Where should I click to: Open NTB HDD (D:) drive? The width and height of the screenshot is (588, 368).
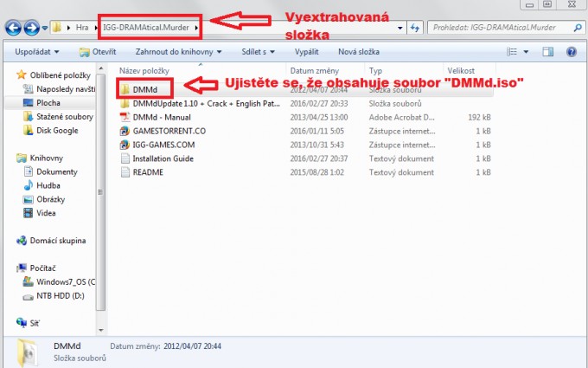pos(60,296)
